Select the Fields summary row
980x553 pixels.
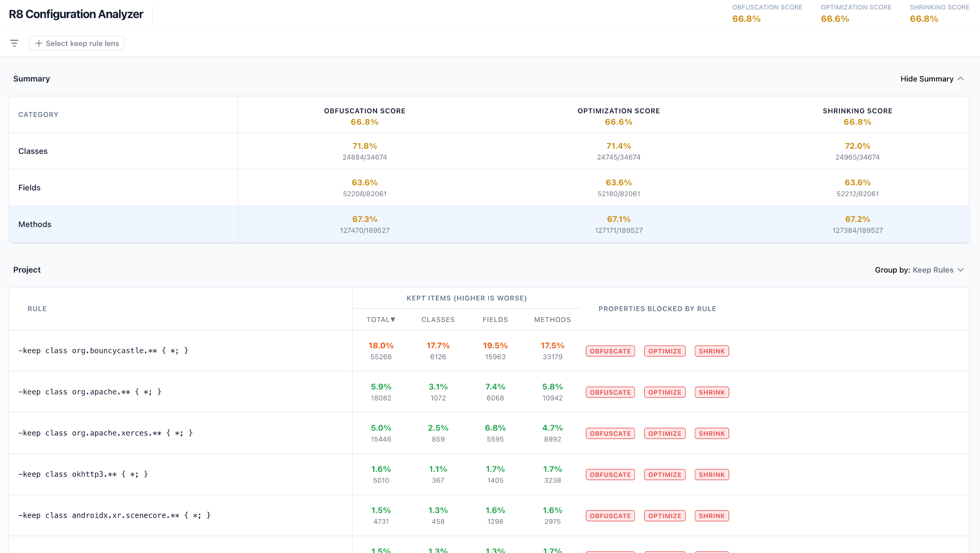489,188
